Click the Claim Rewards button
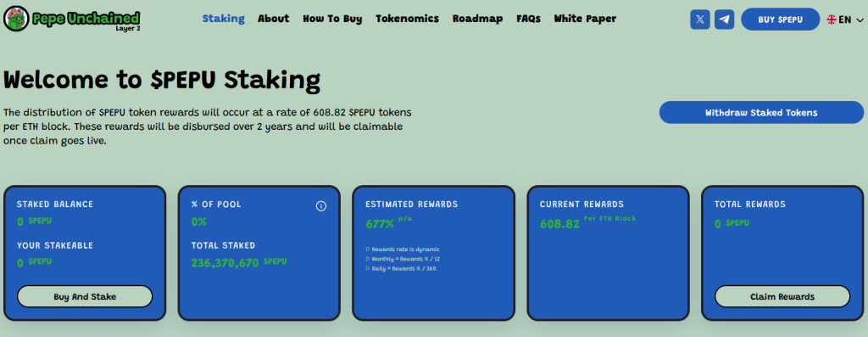 [782, 296]
